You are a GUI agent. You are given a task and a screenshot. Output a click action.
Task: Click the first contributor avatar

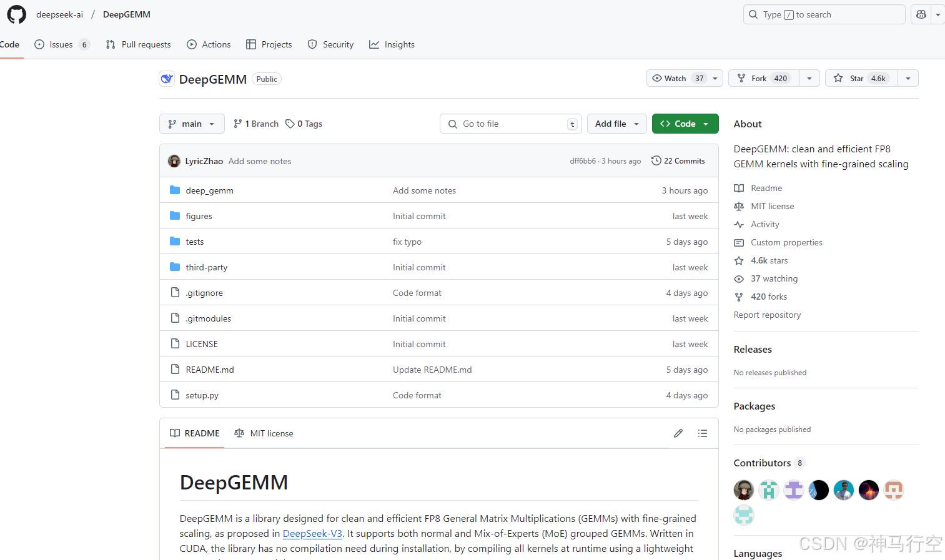tap(744, 490)
